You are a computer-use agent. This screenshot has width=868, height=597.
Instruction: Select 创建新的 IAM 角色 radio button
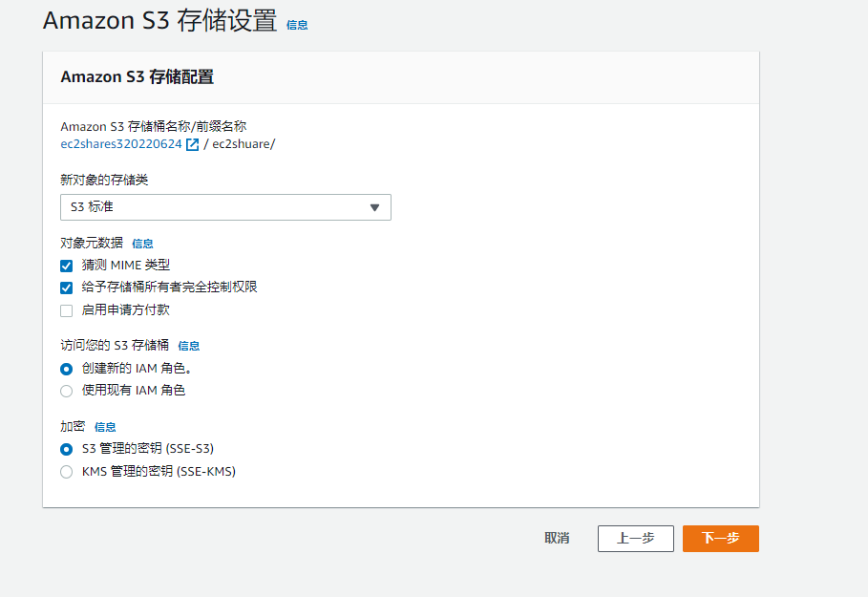(67, 369)
